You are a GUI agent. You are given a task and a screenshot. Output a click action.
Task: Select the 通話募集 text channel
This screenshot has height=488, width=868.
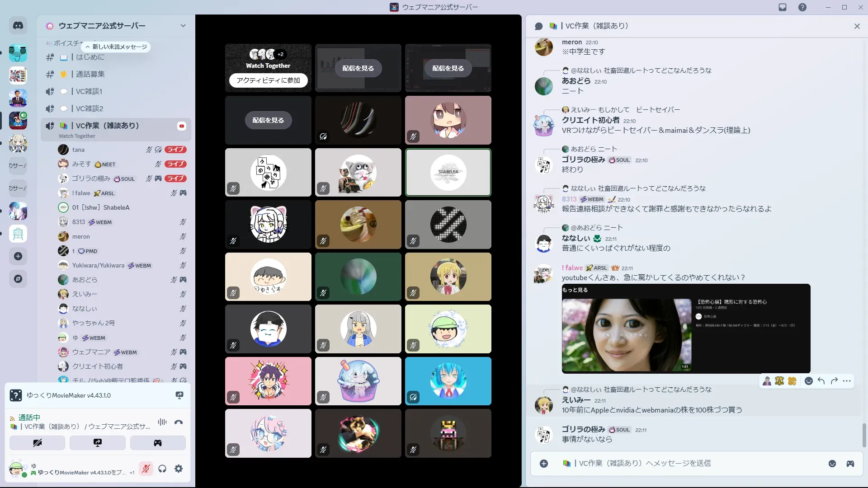click(90, 74)
